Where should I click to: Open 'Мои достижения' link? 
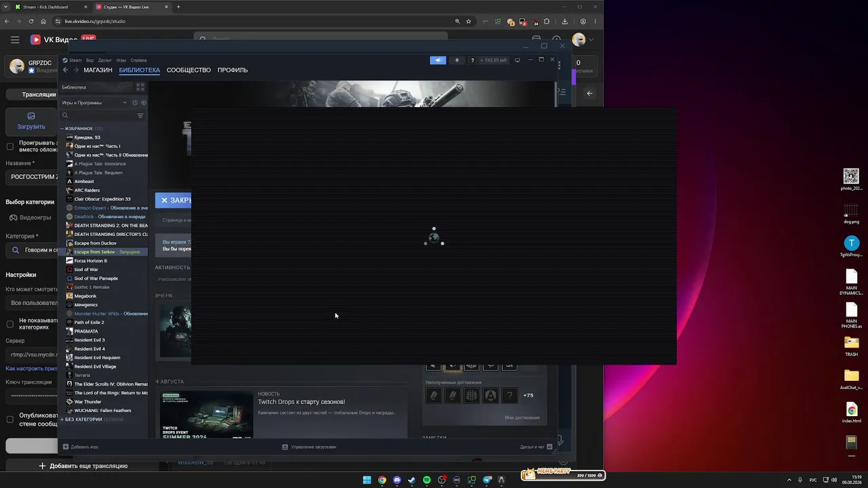[522, 418]
